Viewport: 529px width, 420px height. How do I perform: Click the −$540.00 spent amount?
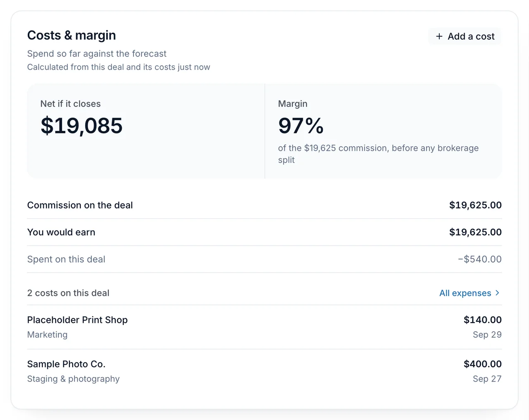[479, 259]
